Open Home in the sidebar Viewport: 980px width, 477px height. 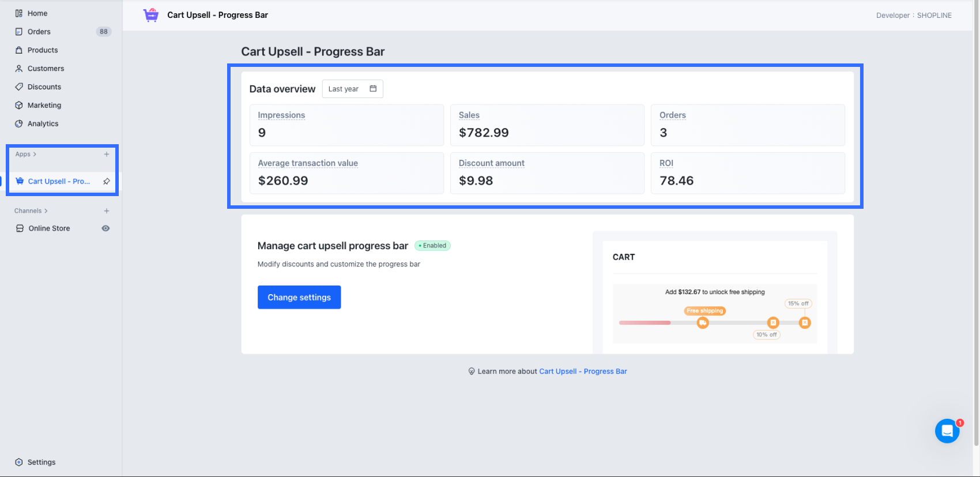37,13
